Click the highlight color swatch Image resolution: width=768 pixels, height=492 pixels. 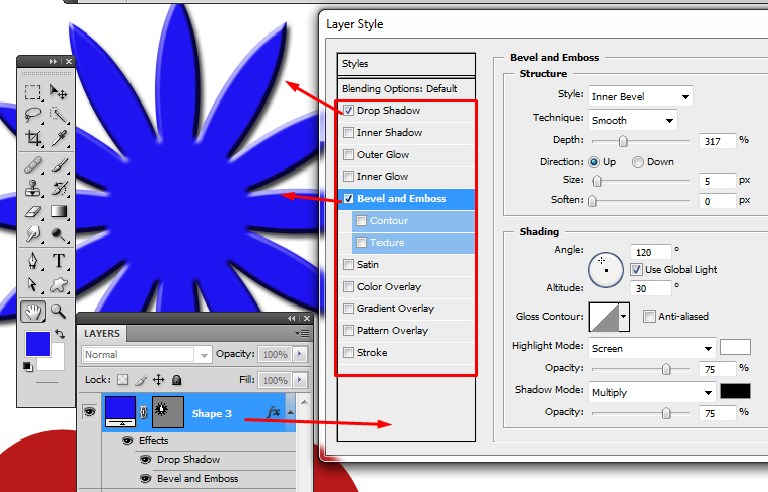(735, 347)
